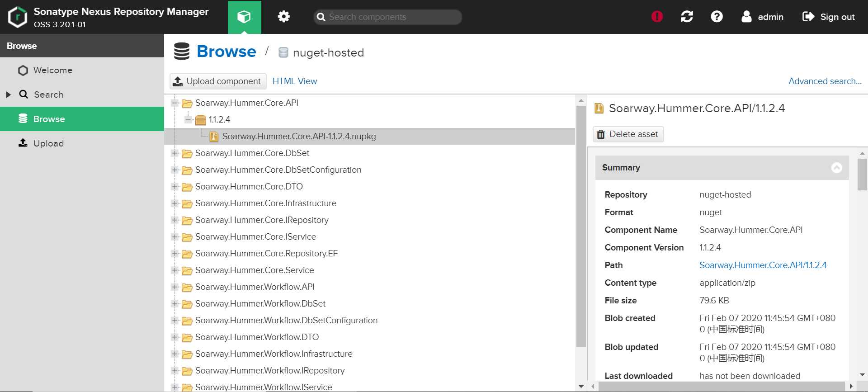The image size is (868, 392).
Task: Click the tree scrollbar down arrow
Action: pos(581,387)
